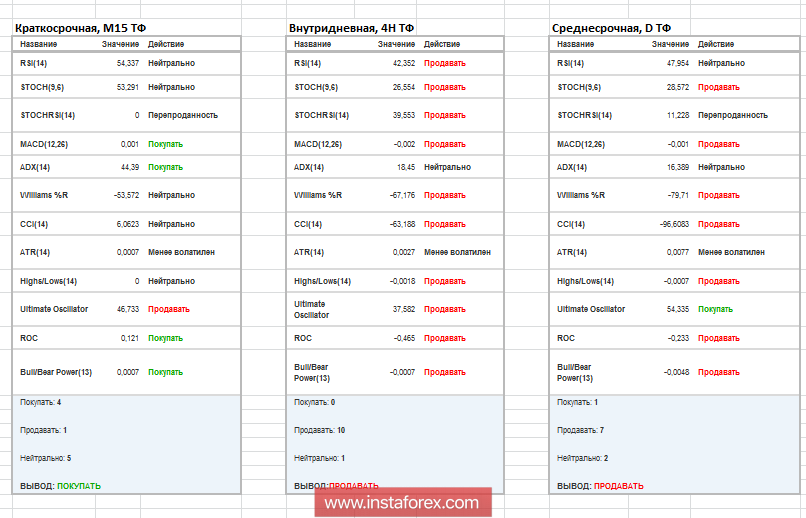The image size is (806, 518).
Task: Click 'Покупать: 1' in daily summary
Action: click(578, 402)
